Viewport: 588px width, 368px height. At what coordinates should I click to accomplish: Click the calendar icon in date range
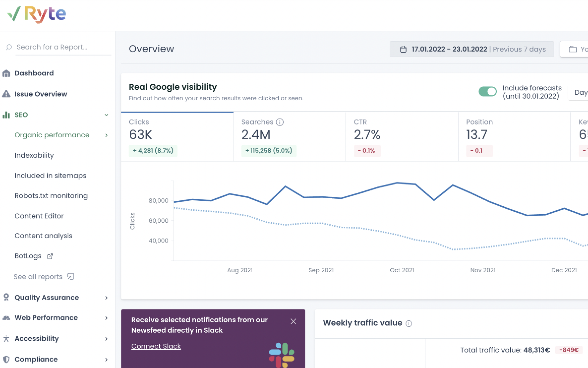403,49
